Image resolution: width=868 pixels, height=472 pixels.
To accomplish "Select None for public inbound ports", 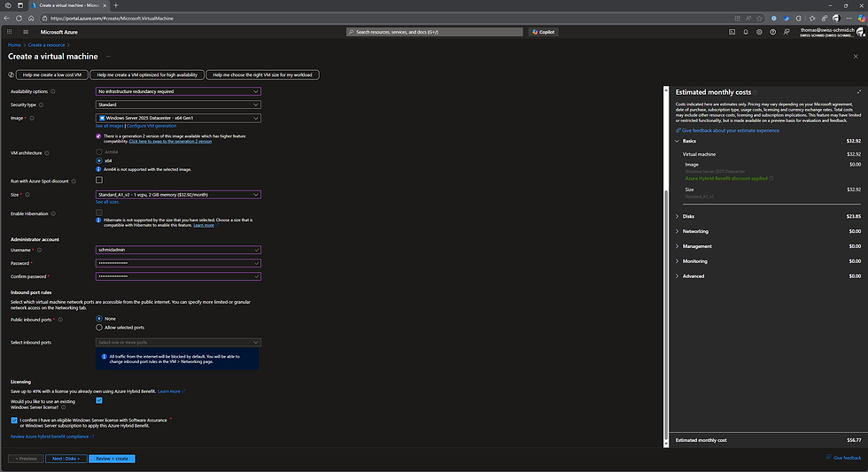I will [x=99, y=319].
